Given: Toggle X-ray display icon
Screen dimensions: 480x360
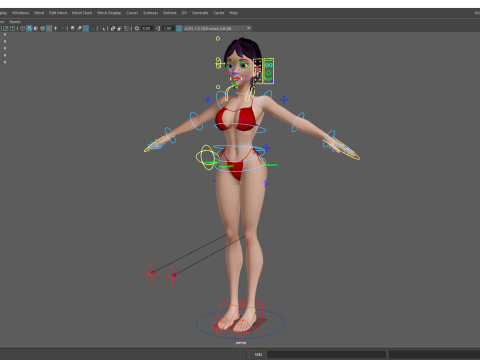Looking at the screenshot, I should point(113,28).
